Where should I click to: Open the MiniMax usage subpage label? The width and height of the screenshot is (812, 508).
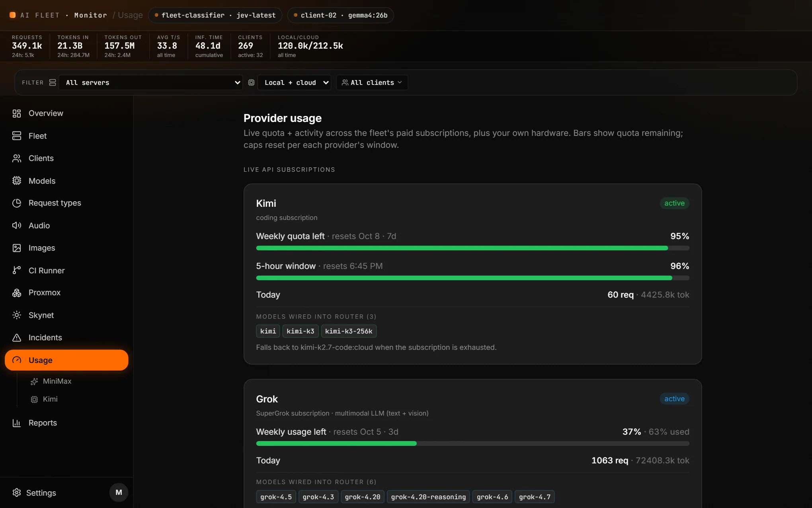click(57, 381)
